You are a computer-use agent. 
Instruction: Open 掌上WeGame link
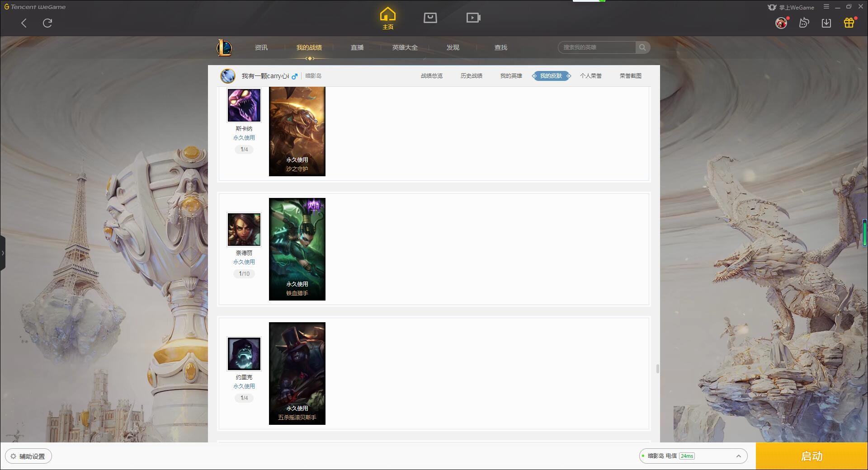coord(791,7)
